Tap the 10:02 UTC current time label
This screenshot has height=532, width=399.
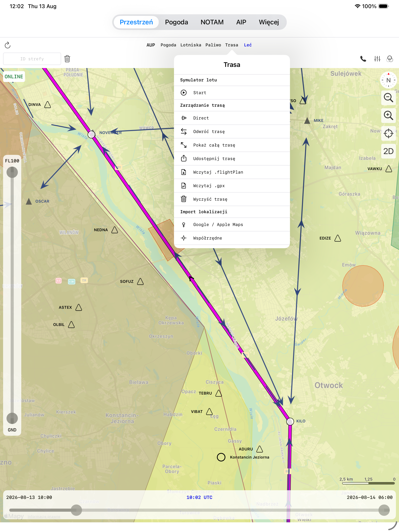[x=199, y=497]
